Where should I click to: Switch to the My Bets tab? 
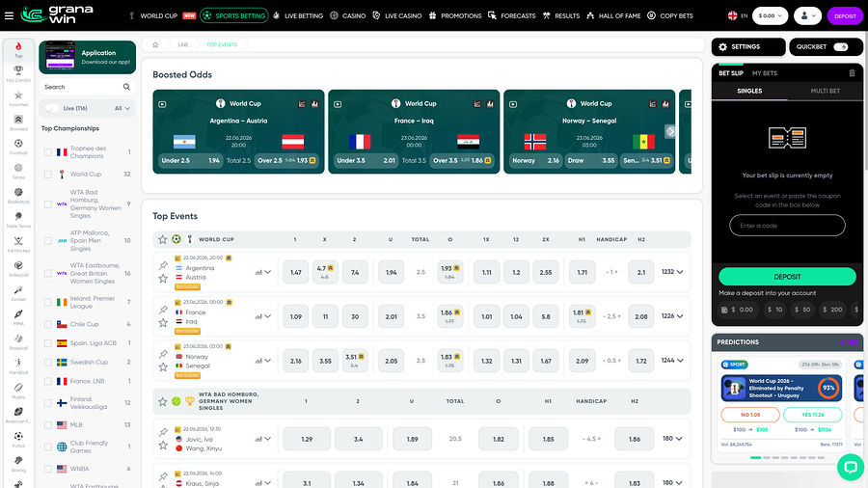click(765, 73)
